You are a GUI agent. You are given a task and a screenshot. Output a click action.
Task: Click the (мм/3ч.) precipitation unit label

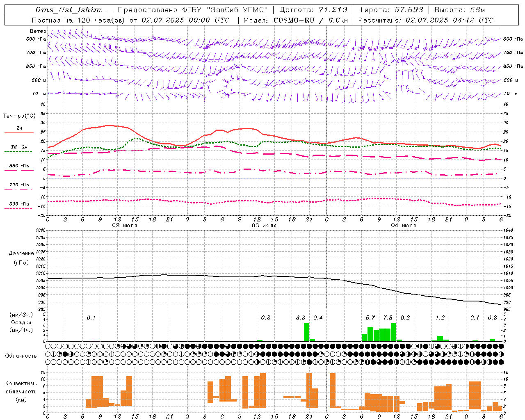point(21,315)
